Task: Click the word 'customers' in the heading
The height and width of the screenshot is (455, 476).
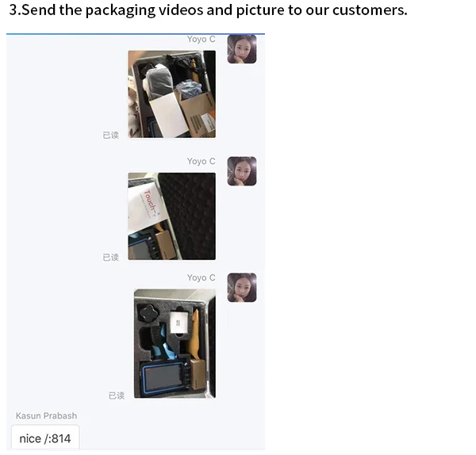Action: (370, 10)
